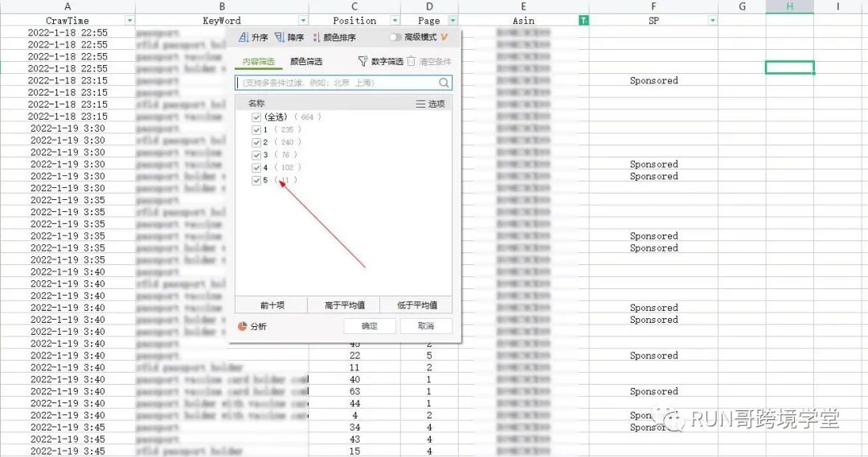868x457 pixels.
Task: Toggle the 全选 select-all checkbox
Action: (256, 117)
